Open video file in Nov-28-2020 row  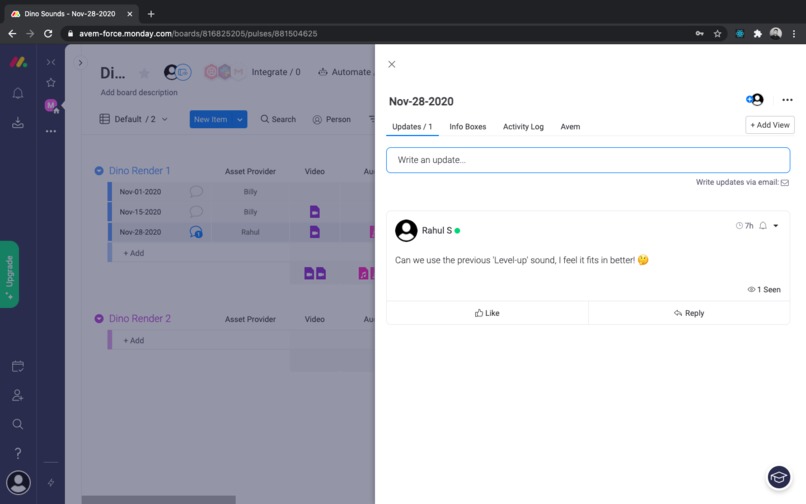[x=315, y=232]
